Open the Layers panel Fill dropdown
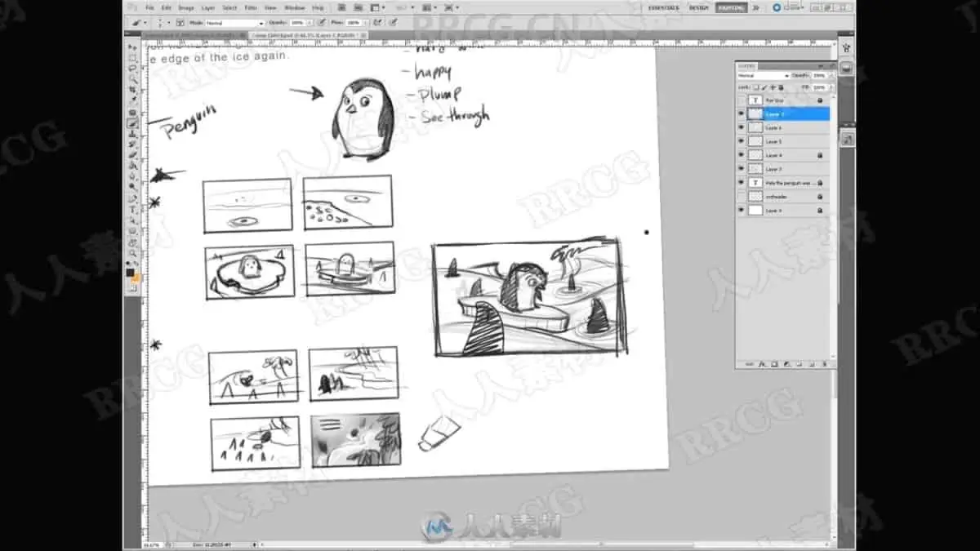Viewport: 980px width, 551px height. pos(832,87)
